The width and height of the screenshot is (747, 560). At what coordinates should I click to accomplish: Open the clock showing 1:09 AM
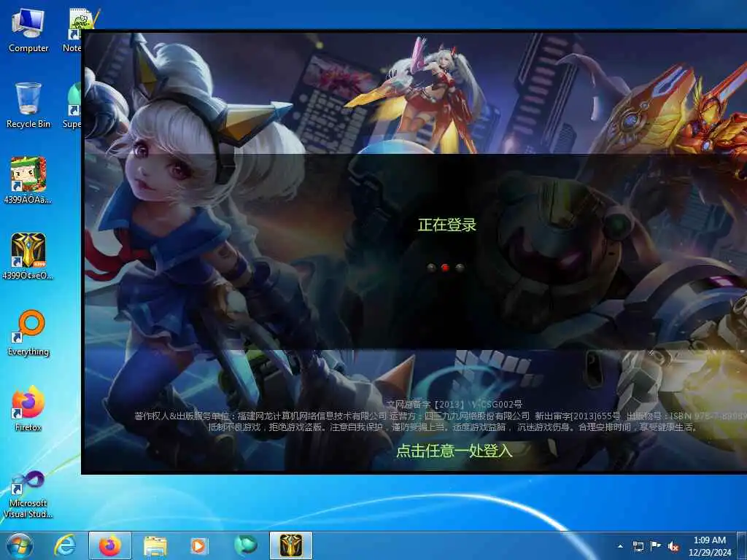click(x=709, y=545)
